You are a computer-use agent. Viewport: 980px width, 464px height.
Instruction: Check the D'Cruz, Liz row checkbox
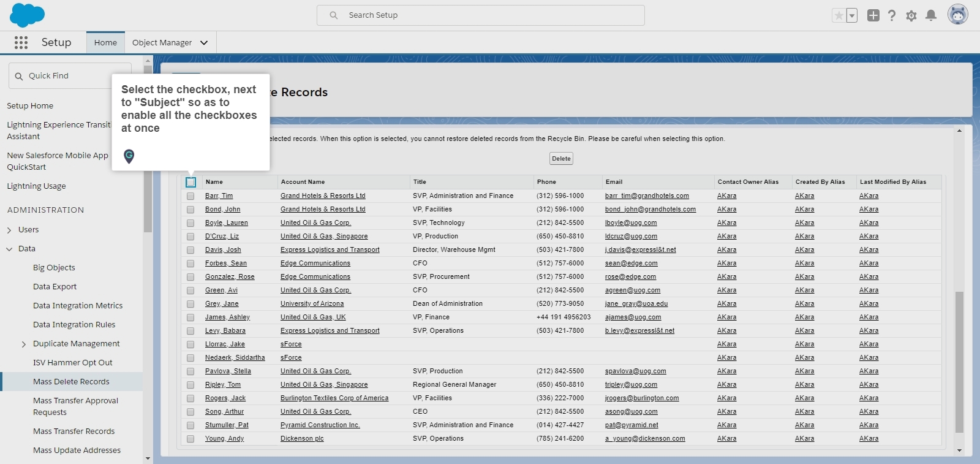190,237
